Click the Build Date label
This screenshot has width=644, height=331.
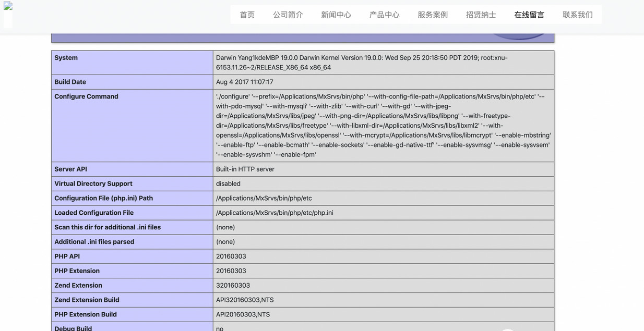point(70,82)
